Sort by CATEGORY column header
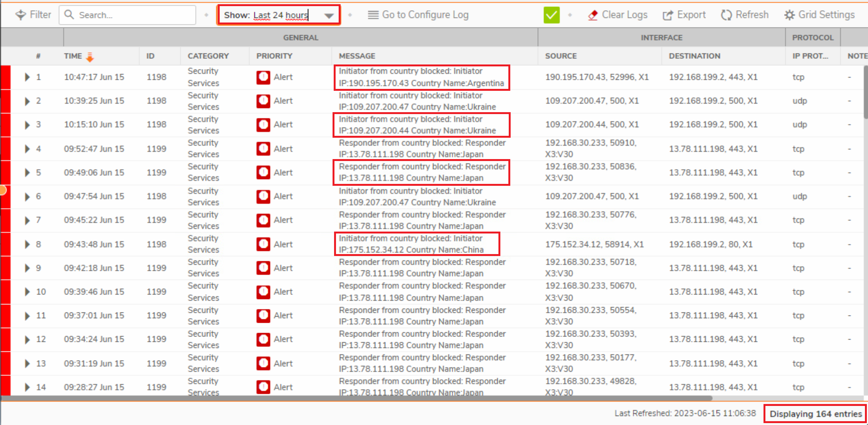 (208, 56)
